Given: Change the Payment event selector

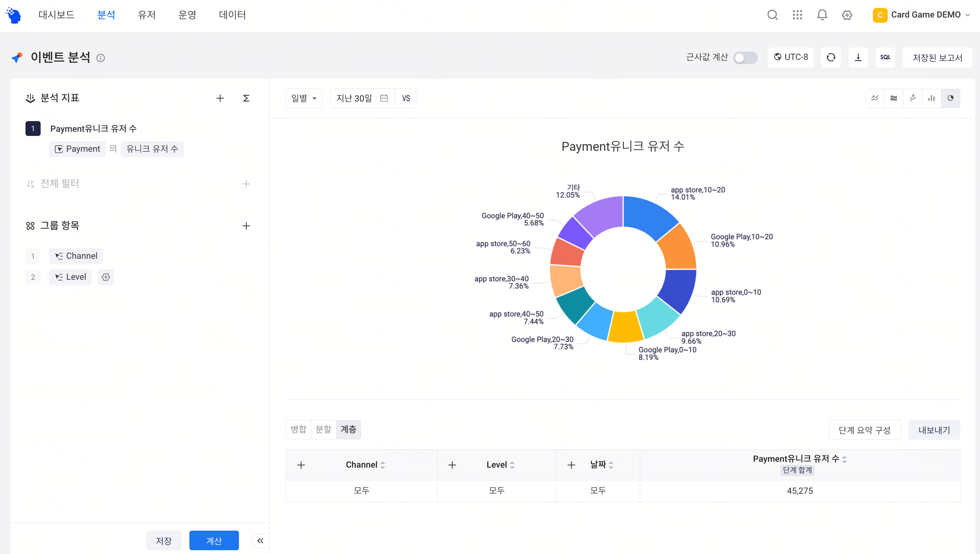Looking at the screenshot, I should [x=77, y=149].
